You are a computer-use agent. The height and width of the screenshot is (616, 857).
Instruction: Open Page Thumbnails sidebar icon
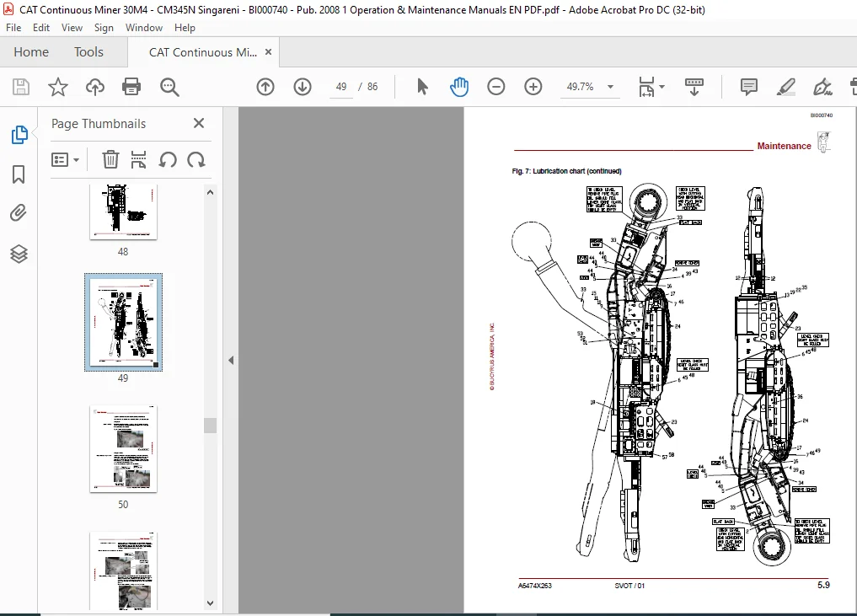[19, 135]
